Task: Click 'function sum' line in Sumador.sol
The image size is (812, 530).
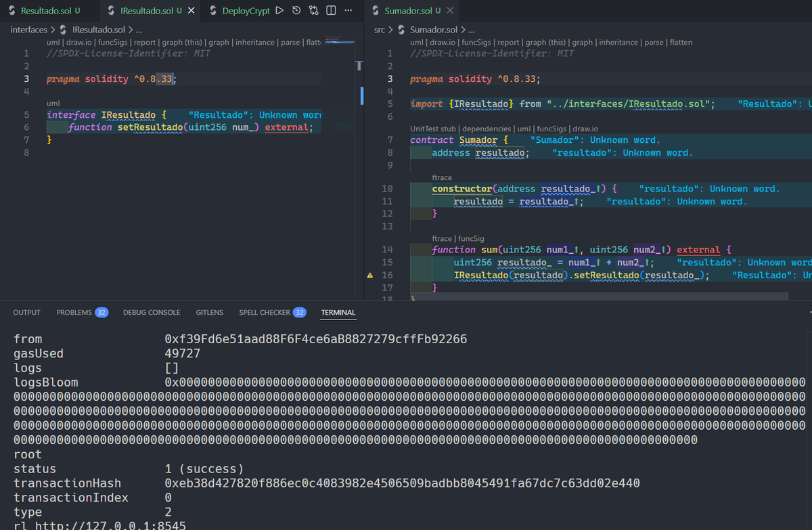Action: (x=582, y=250)
